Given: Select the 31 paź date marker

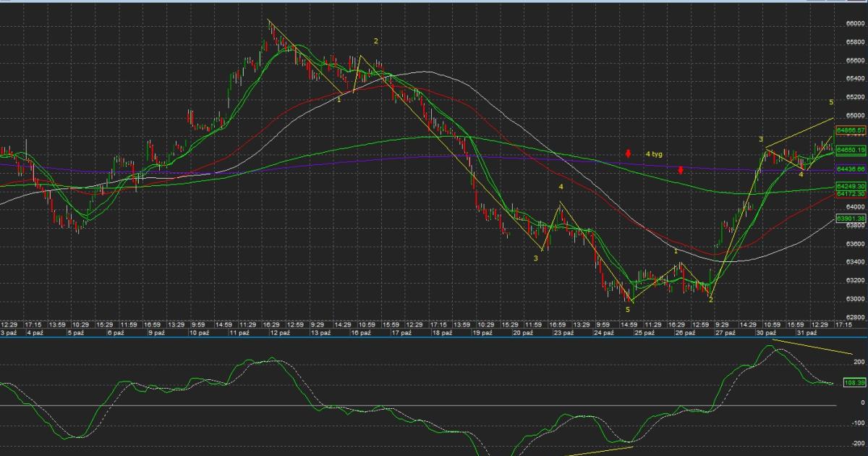Looking at the screenshot, I should pos(807,333).
